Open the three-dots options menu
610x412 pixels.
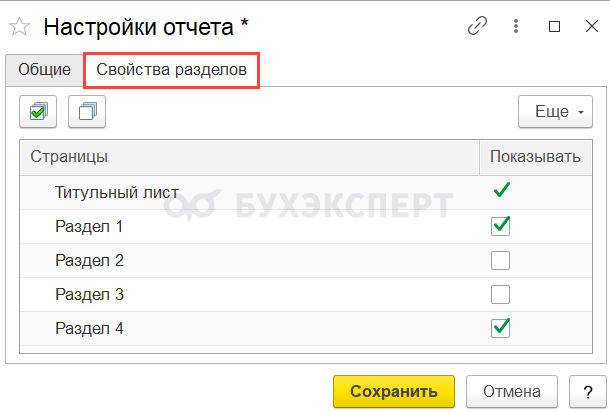tap(516, 26)
